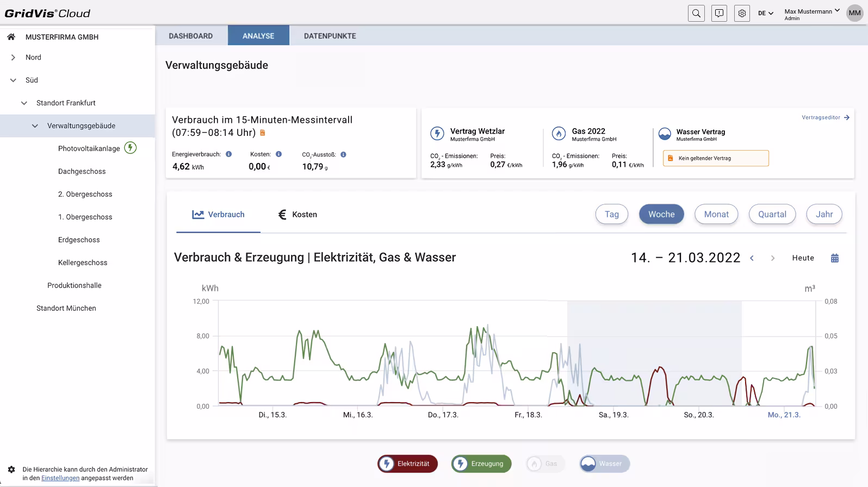Open the feedback message icon
Image resolution: width=868 pixels, height=487 pixels.
pos(719,14)
